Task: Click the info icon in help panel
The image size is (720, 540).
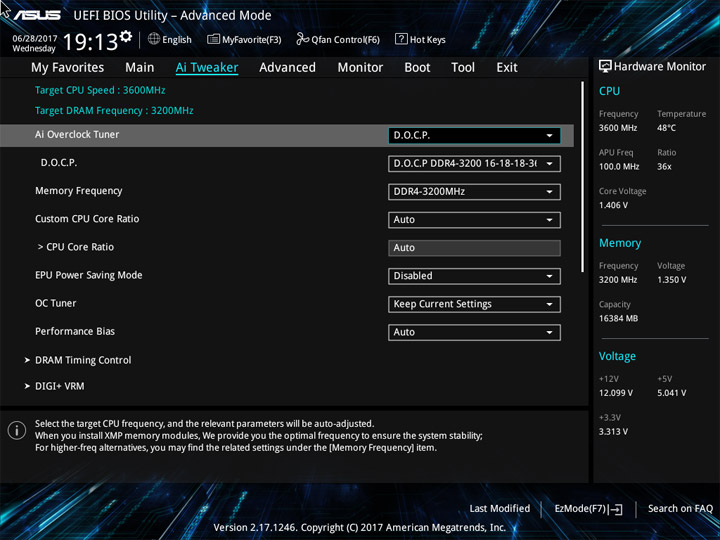Action: coord(17,431)
